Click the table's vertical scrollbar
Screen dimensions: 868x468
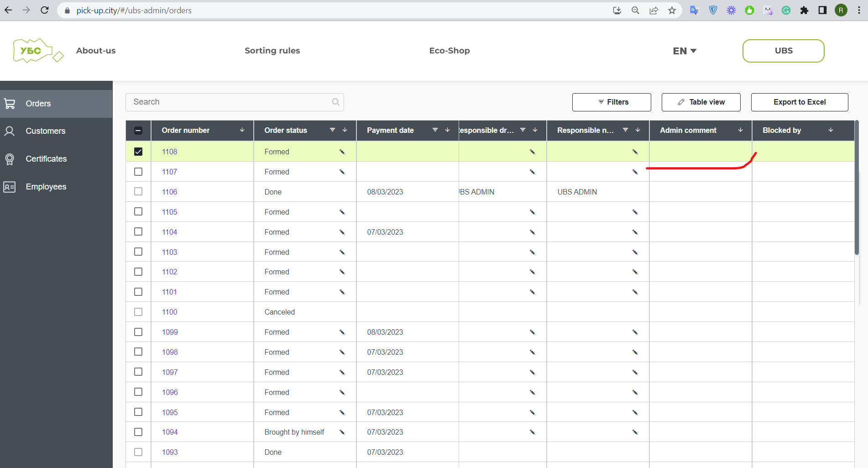click(857, 188)
